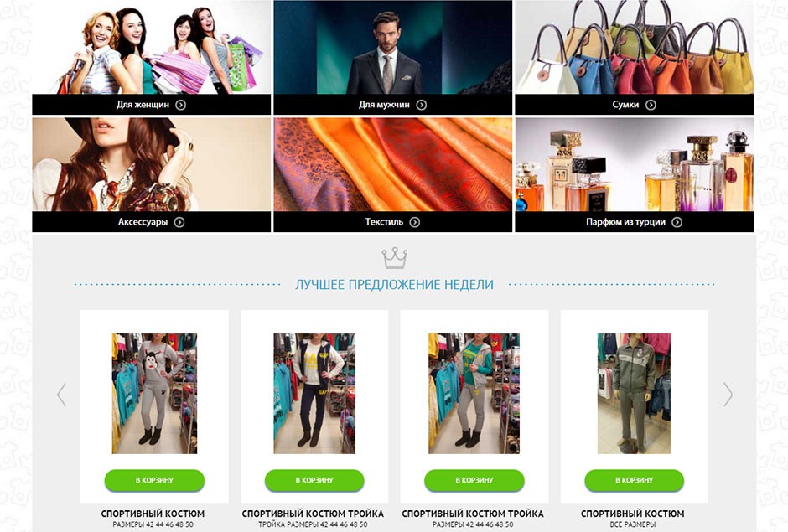Image resolution: width=788 pixels, height=532 pixels.
Task: Add the mannequin tracksuit to cart
Action: click(x=634, y=480)
